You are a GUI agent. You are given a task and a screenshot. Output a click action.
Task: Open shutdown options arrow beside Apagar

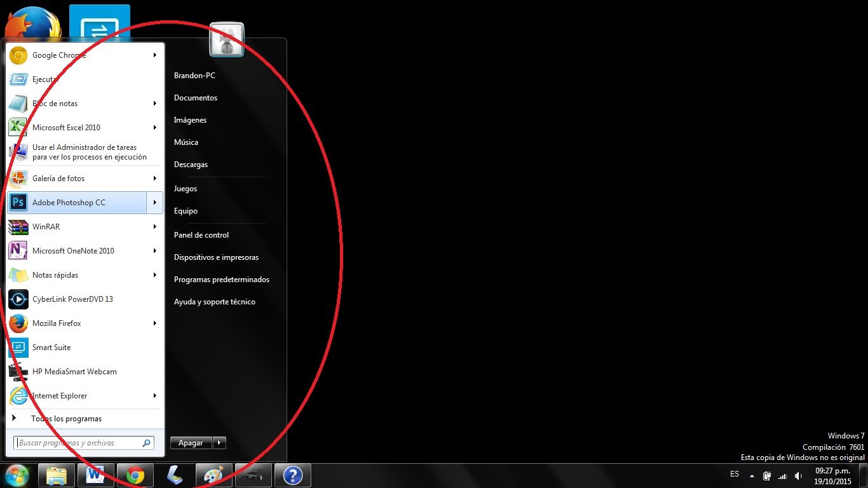[219, 443]
